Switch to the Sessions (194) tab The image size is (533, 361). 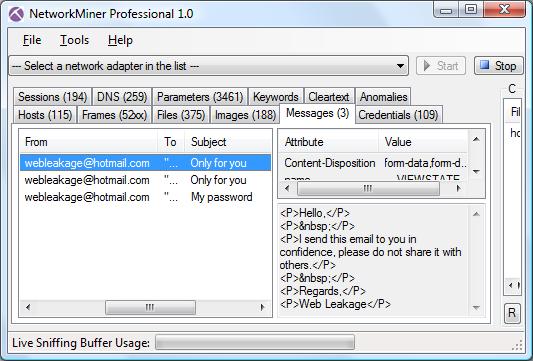[53, 97]
